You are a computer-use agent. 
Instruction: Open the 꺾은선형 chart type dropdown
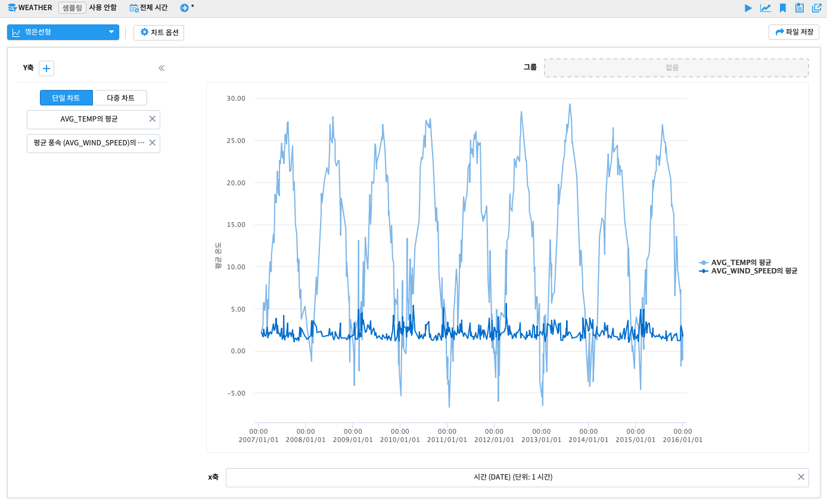[63, 32]
